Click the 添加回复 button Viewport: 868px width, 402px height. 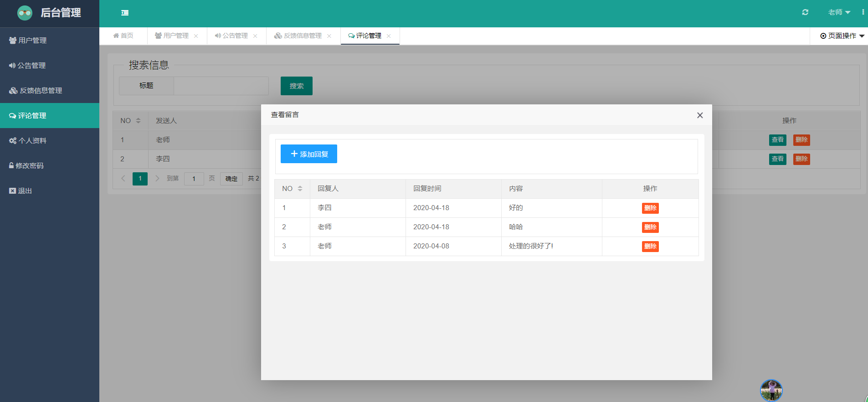click(x=309, y=154)
